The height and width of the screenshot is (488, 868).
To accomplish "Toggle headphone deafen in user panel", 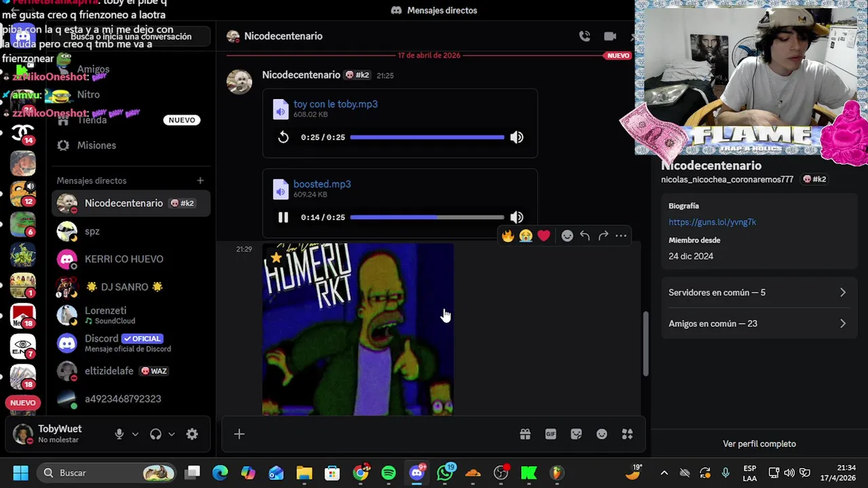I will [x=156, y=434].
